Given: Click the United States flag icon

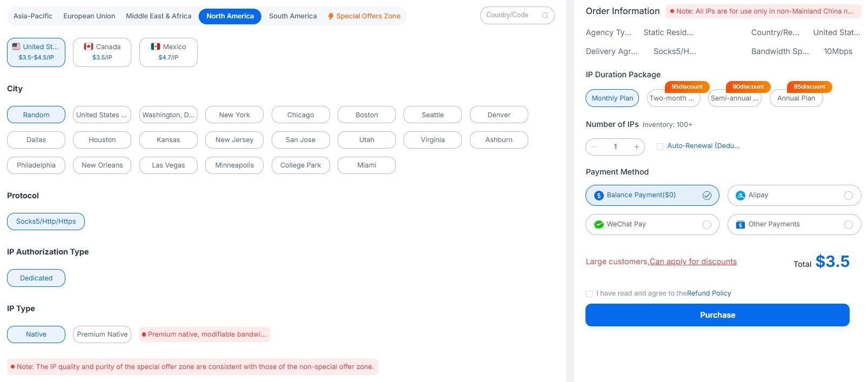Looking at the screenshot, I should point(16,46).
